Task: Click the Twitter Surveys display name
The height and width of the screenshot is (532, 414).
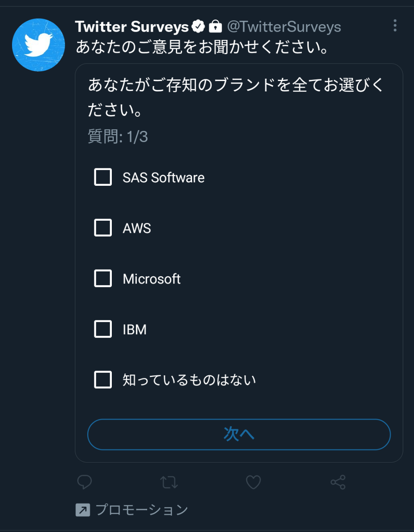Action: tap(132, 27)
